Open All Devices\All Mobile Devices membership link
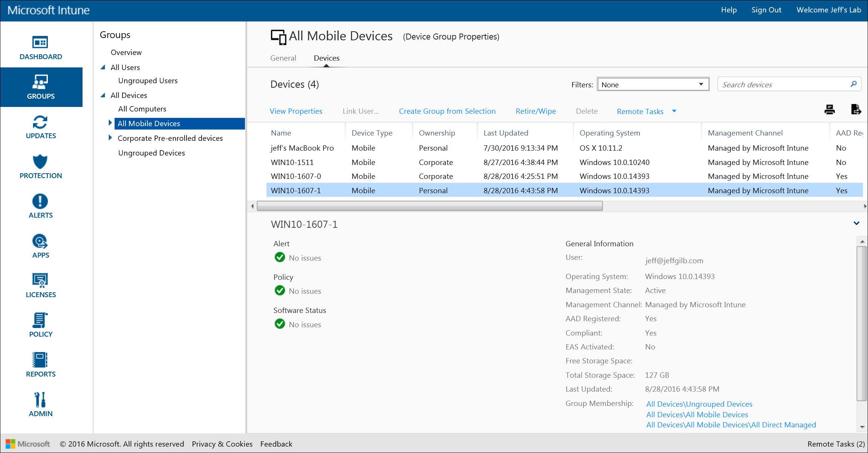The image size is (868, 453). tap(697, 415)
